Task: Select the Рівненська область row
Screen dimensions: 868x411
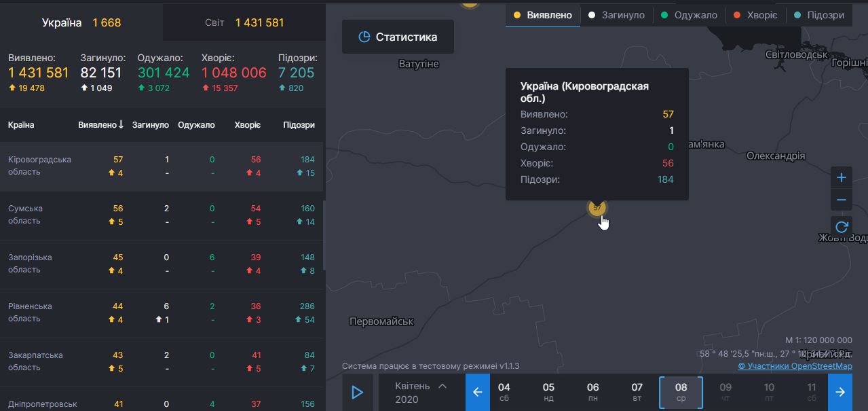Action: coord(162,313)
